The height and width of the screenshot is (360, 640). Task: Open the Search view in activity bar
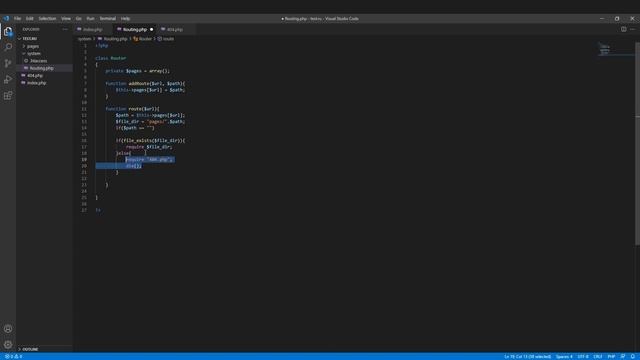8,47
